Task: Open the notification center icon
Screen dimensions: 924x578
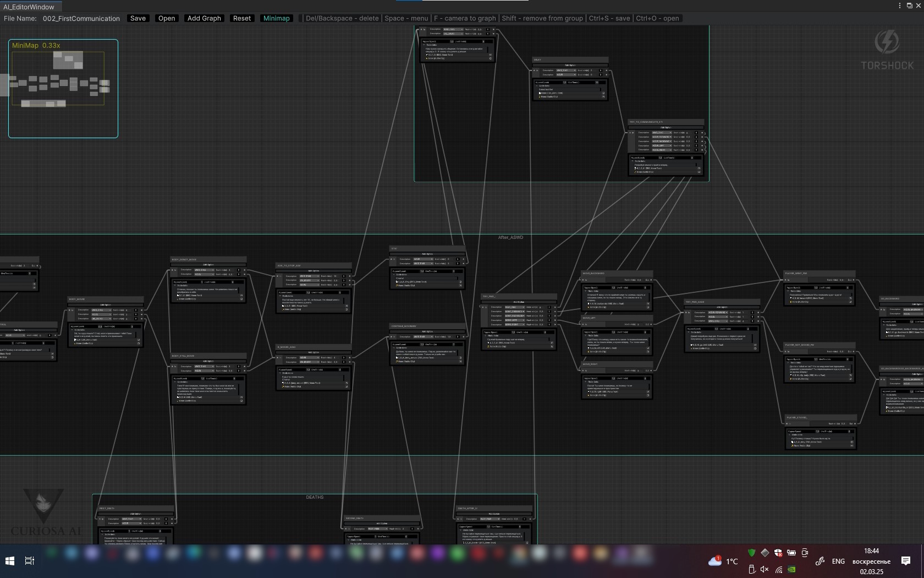Action: (906, 561)
